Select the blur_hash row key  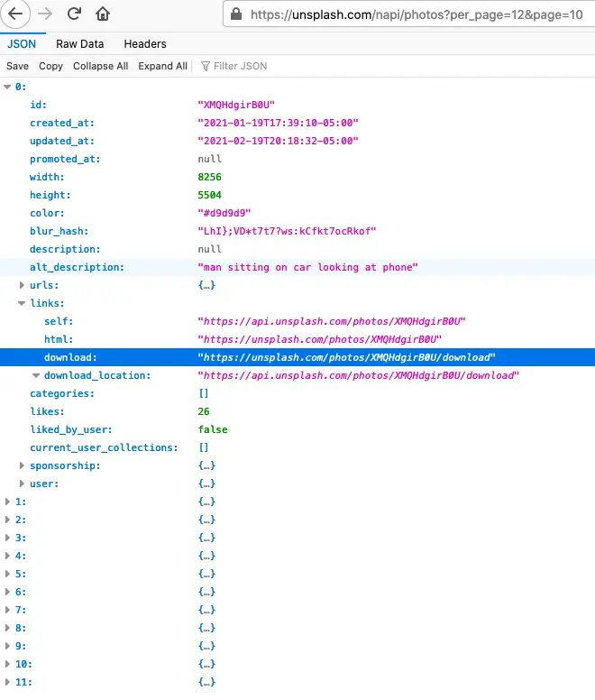(59, 231)
